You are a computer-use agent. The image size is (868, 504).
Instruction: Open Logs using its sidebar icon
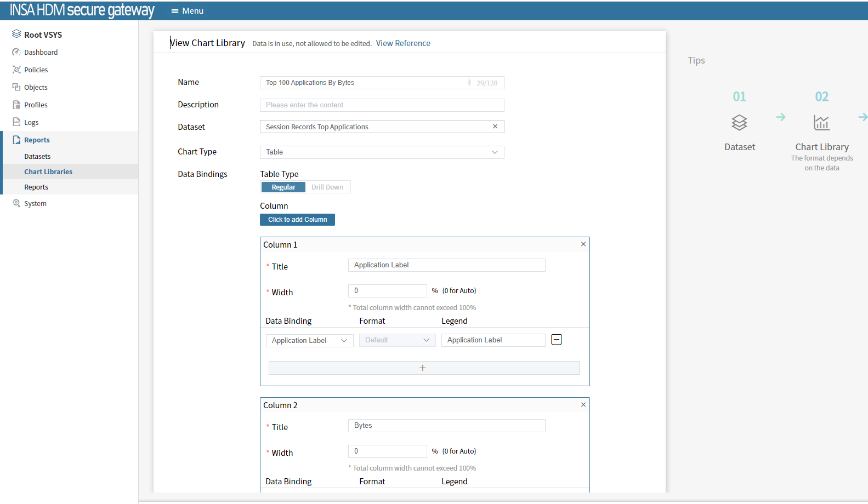click(x=16, y=122)
